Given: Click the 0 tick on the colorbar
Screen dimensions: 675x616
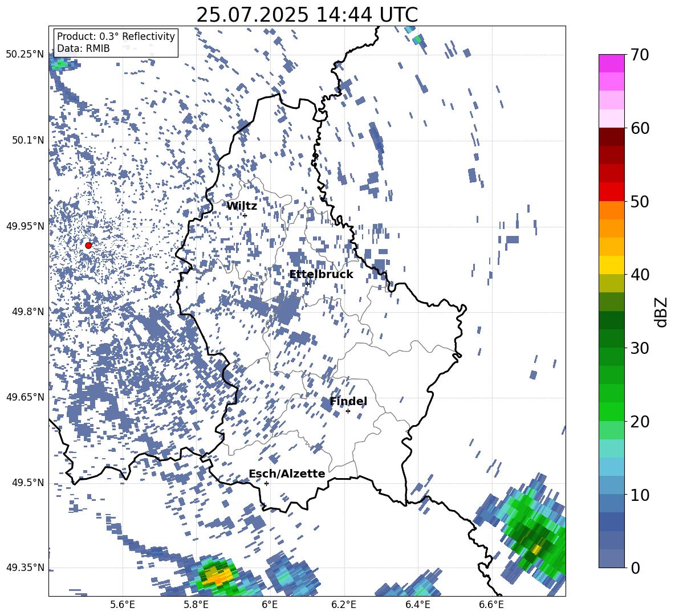Looking at the screenshot, I should (x=635, y=568).
